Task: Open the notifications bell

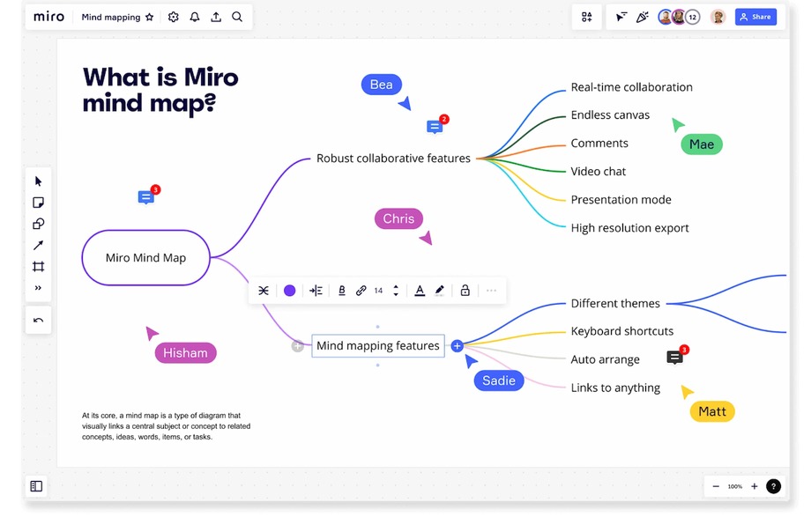Action: pos(195,17)
